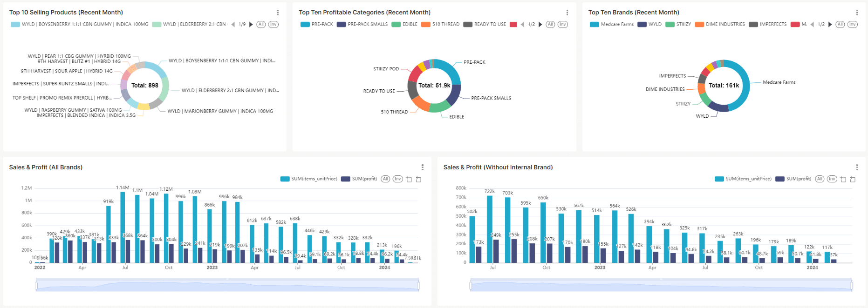This screenshot has width=868, height=308.
Task: Open options menu for Without Internal Brand chart
Action: (x=856, y=167)
